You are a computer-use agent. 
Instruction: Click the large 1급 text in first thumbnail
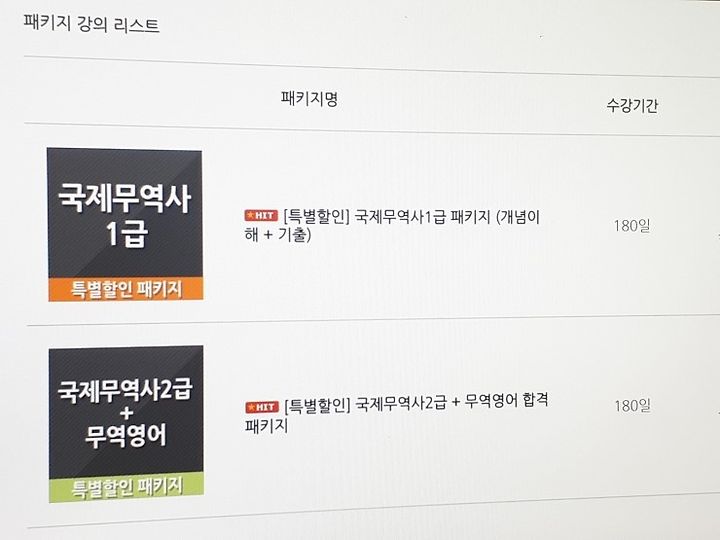(127, 234)
